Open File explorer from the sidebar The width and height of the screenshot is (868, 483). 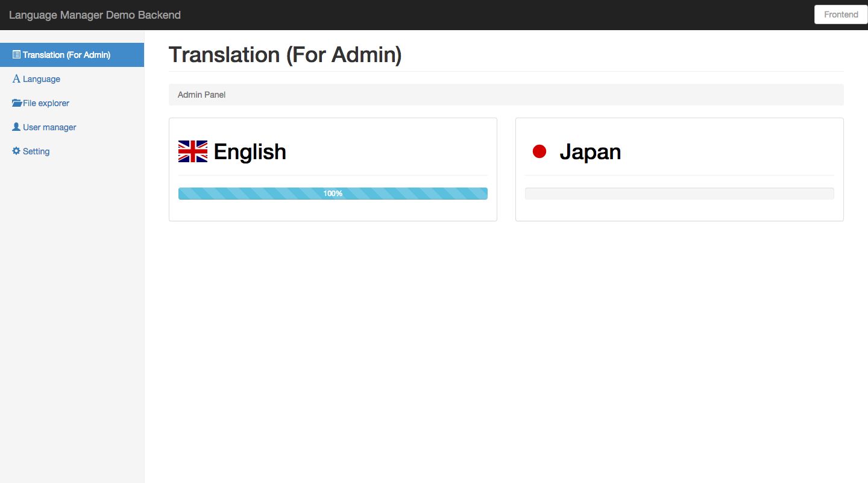point(46,103)
